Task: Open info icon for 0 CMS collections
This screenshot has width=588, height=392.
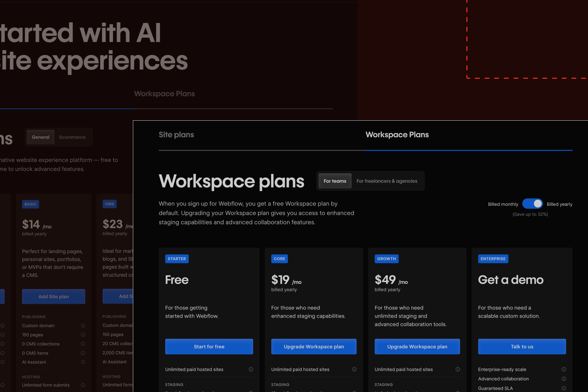Action: click(83, 344)
